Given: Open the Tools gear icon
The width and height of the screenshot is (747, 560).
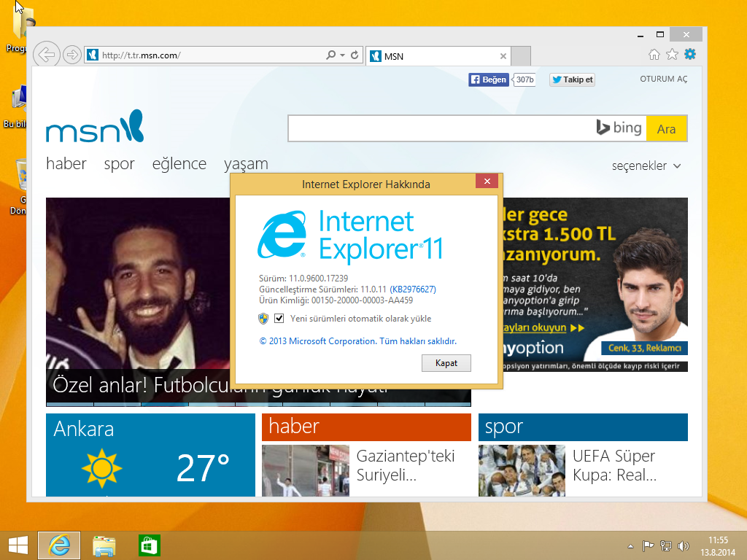Looking at the screenshot, I should click(690, 55).
